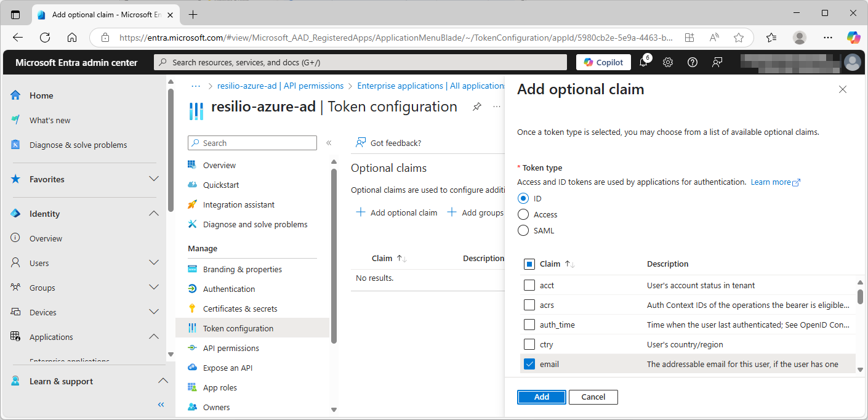The image size is (868, 420).
Task: Expand the Devices section
Action: (x=154, y=312)
